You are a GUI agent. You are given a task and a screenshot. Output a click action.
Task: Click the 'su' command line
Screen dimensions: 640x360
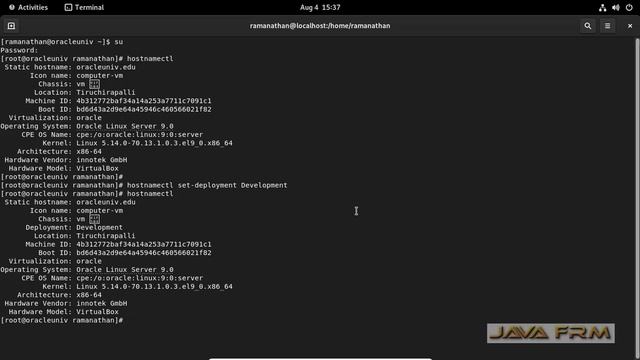pyautogui.click(x=62, y=42)
